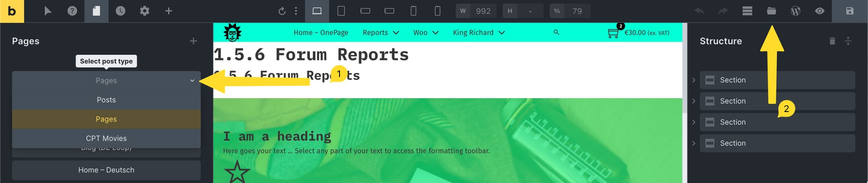Screen dimensions: 868x183
Task: Click Home – OnePage nav link
Action: [321, 33]
